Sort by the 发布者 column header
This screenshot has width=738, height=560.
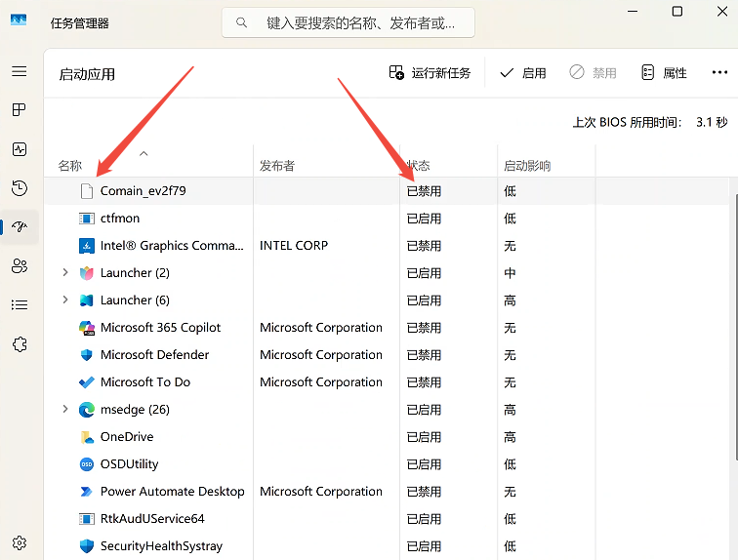coord(326,165)
